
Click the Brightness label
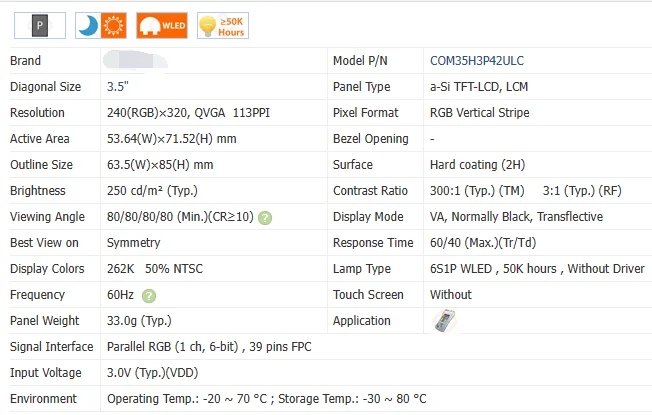tap(37, 191)
